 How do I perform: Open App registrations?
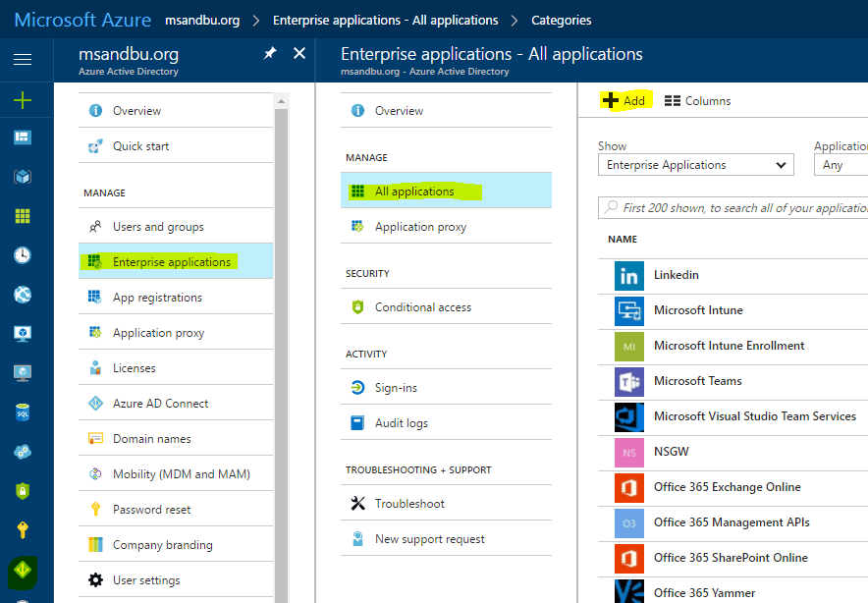point(176,297)
